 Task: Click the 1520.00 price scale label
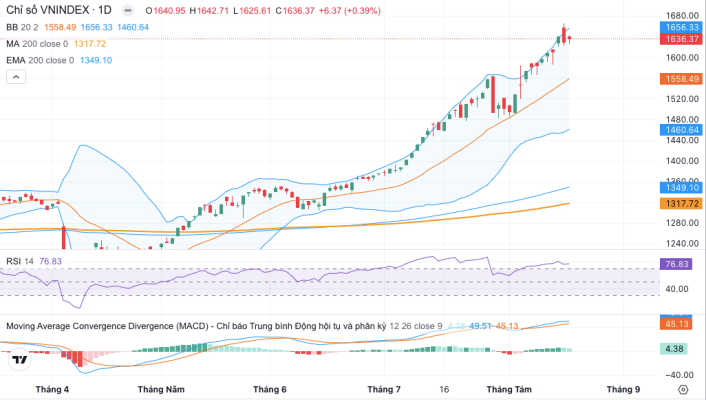(x=682, y=99)
